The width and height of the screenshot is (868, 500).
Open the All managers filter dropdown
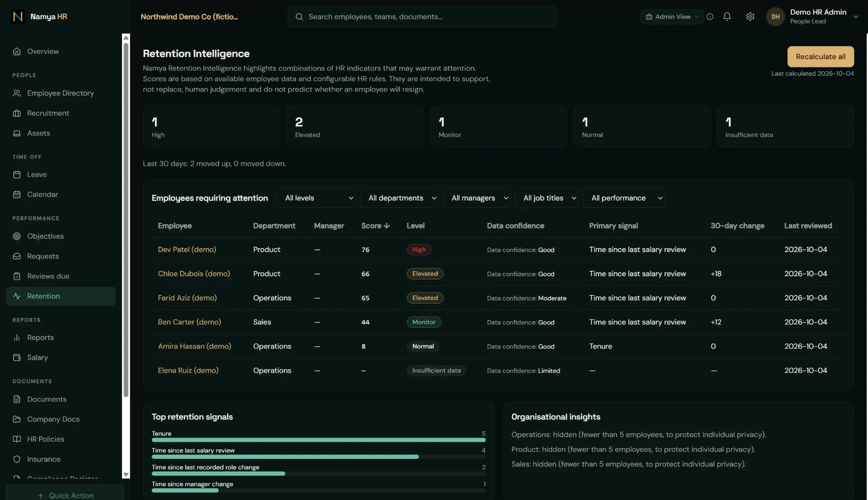[477, 198]
